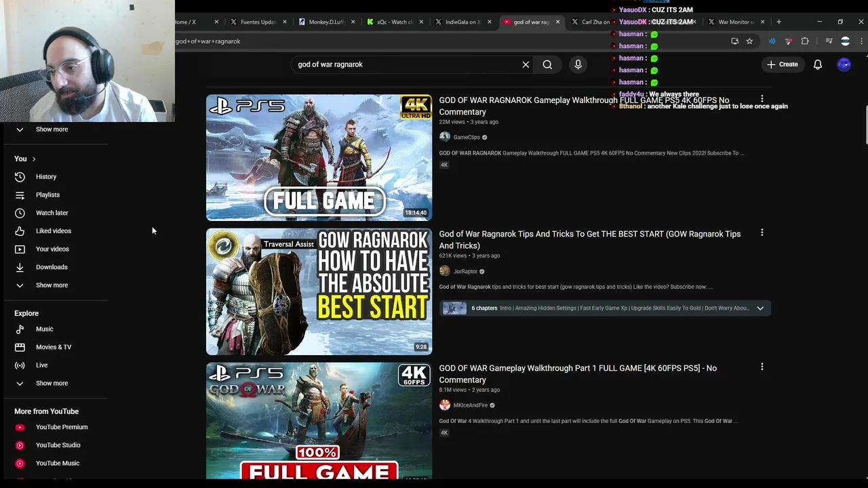Viewport: 868px width, 488px height.
Task: Click the '22M views · 3 years ago' text
Action: (469, 122)
